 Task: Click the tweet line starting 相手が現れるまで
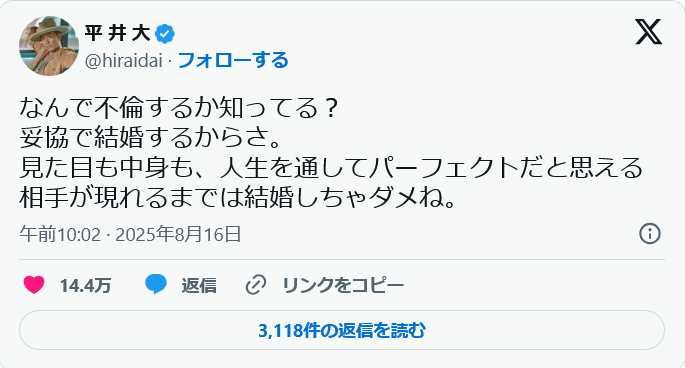pyautogui.click(x=239, y=198)
